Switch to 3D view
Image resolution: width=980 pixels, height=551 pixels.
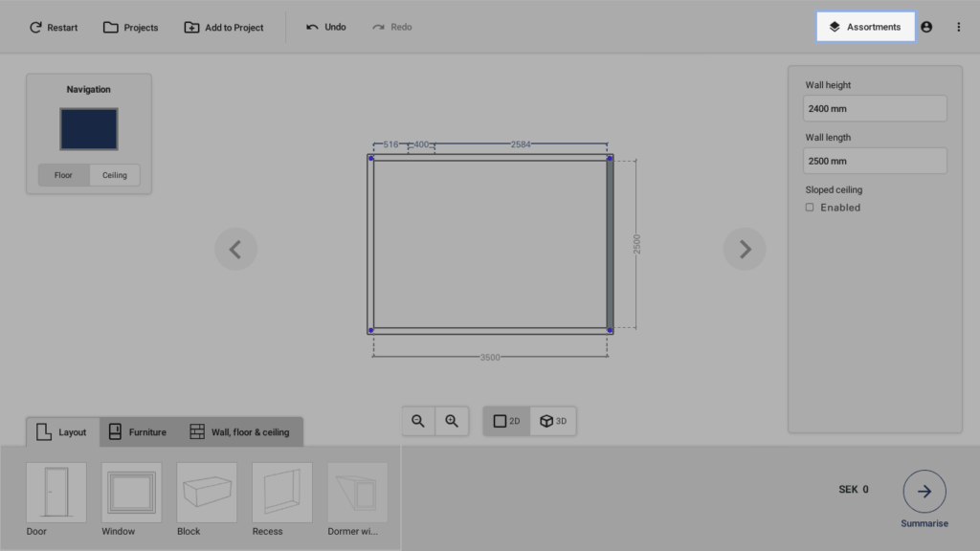[553, 421]
